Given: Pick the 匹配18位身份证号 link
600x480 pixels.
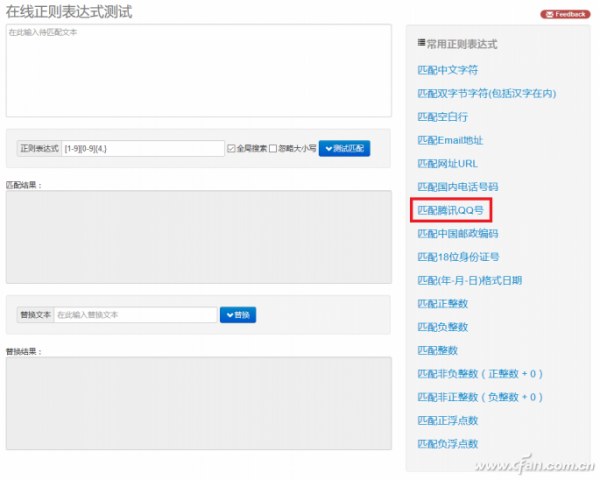Looking at the screenshot, I should 457,257.
